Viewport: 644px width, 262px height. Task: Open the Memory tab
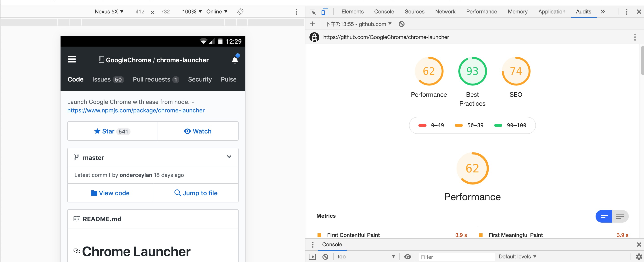point(518,12)
